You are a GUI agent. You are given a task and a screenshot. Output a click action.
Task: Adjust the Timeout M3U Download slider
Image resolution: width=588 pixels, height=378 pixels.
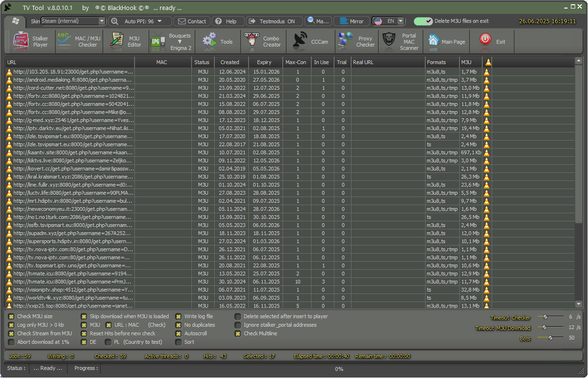(550, 328)
